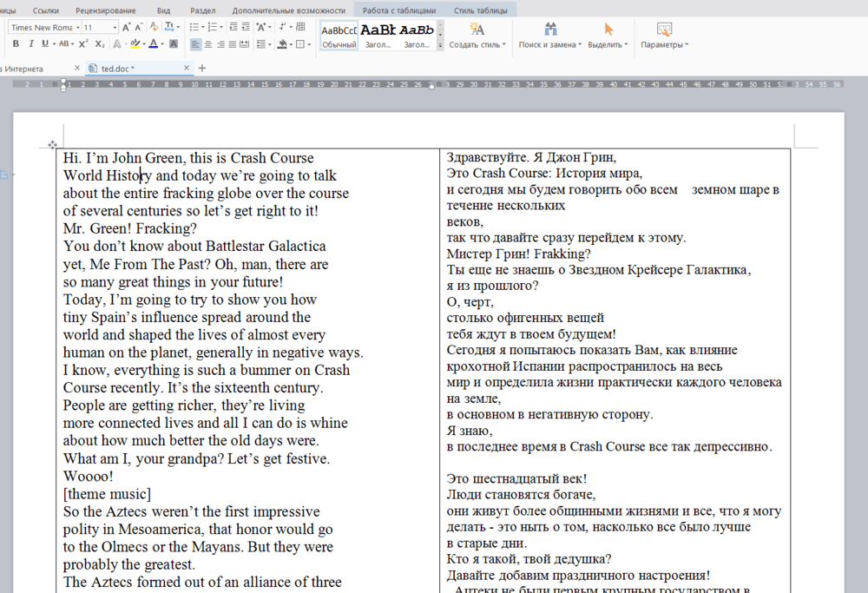Switch to Работа с таблицами tab
The width and height of the screenshot is (868, 593).
point(399,10)
